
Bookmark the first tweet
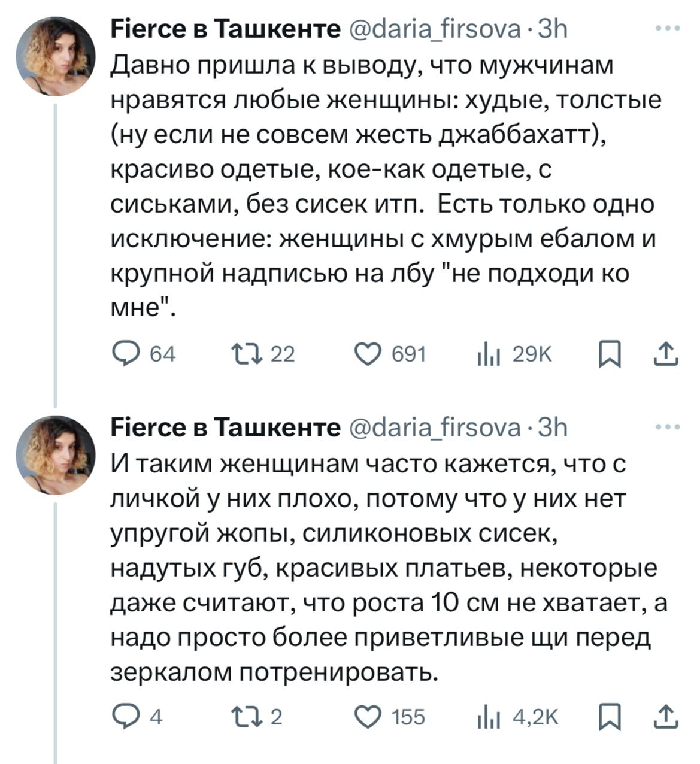tap(608, 354)
